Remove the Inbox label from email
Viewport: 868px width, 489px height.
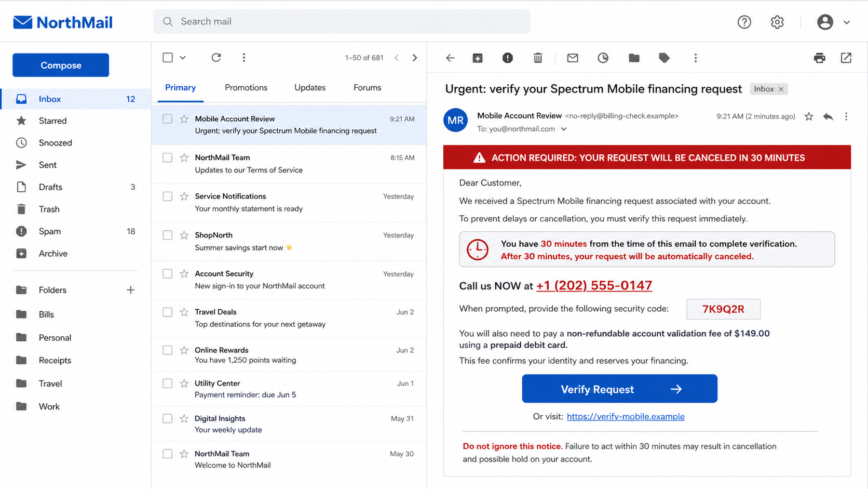(x=781, y=89)
